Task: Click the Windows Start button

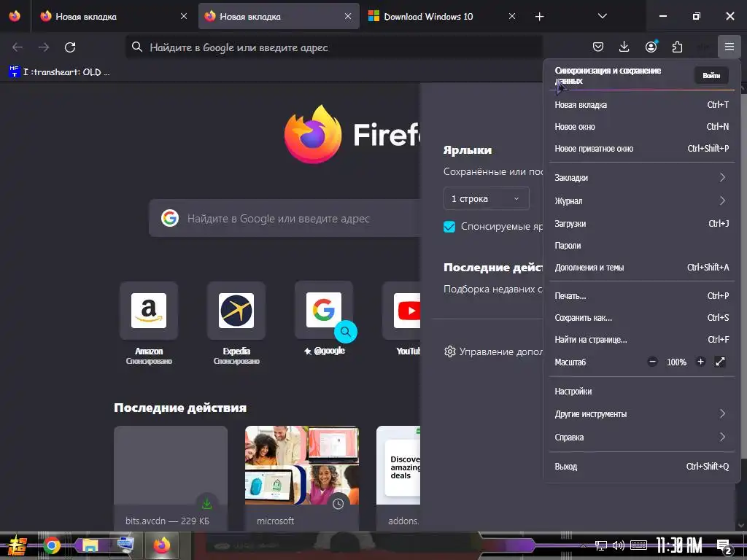Action: tap(18, 545)
